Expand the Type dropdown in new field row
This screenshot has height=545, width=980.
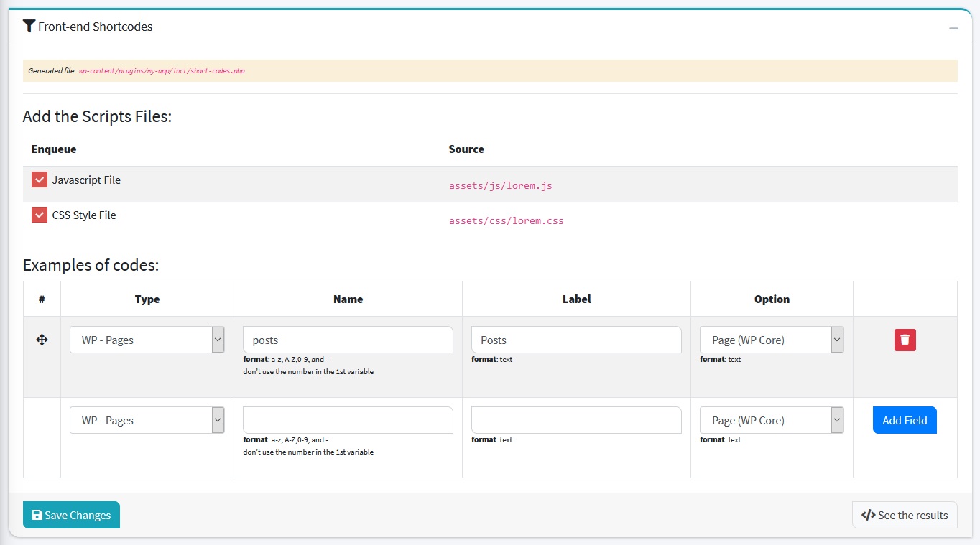[x=147, y=420]
